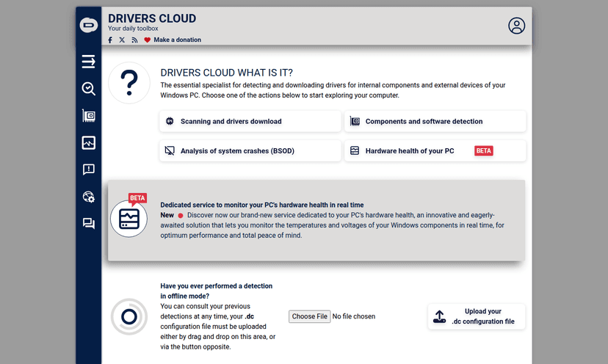The width and height of the screenshot is (608, 364).
Task: Click the DRIVERS CLOUD title
Action: (x=152, y=18)
